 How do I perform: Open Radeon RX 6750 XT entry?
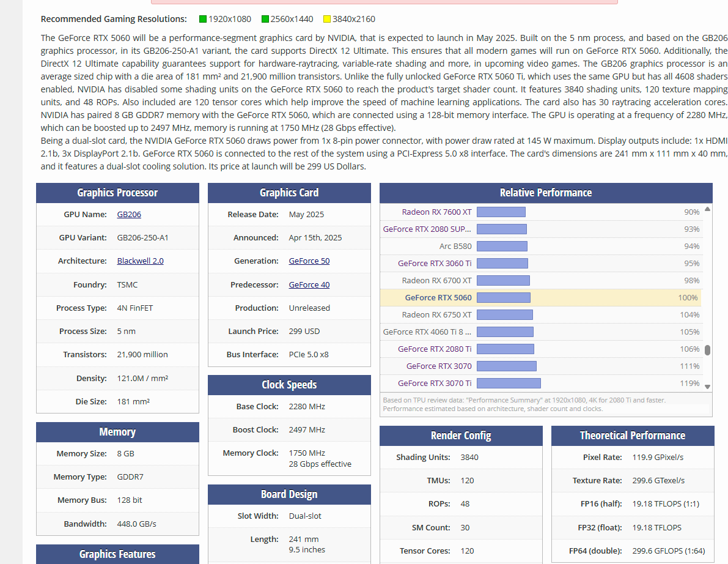[436, 314]
